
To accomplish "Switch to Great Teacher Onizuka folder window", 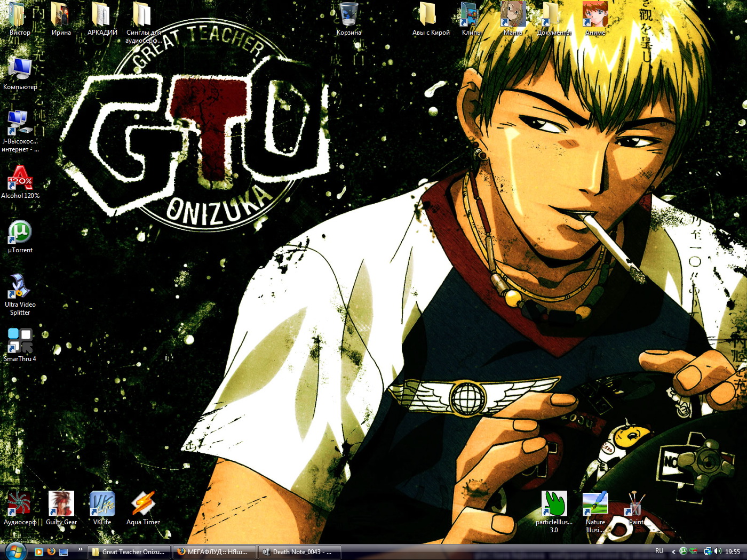I will pyautogui.click(x=129, y=552).
